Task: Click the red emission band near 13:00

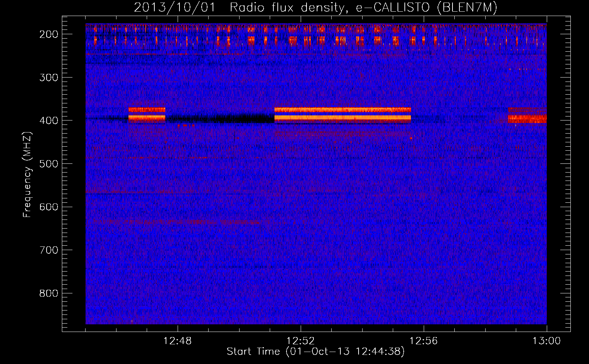Action: click(527, 115)
